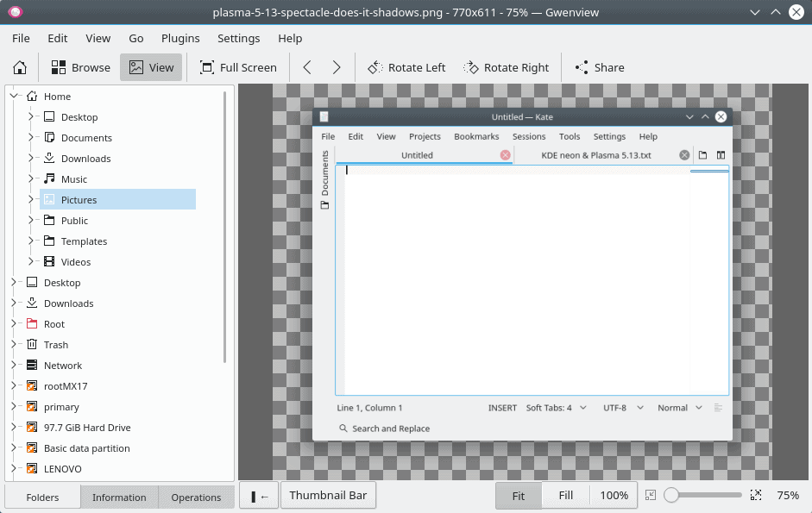The height and width of the screenshot is (513, 812).
Task: Click the Rotate Left icon
Action: point(375,67)
